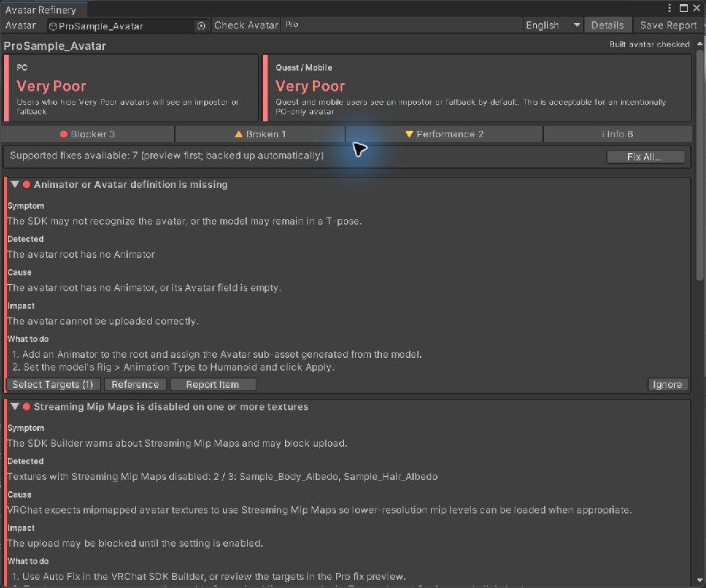
Task: Click the Report Item button
Action: 213,385
